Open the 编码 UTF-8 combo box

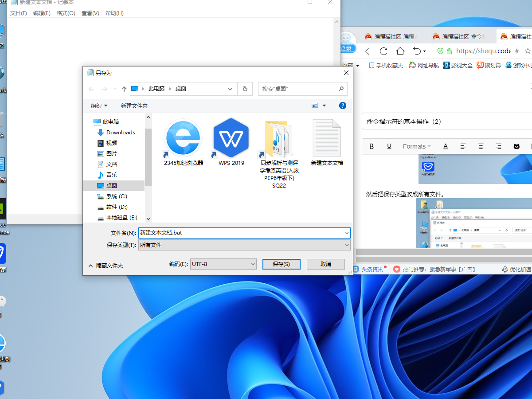point(223,264)
